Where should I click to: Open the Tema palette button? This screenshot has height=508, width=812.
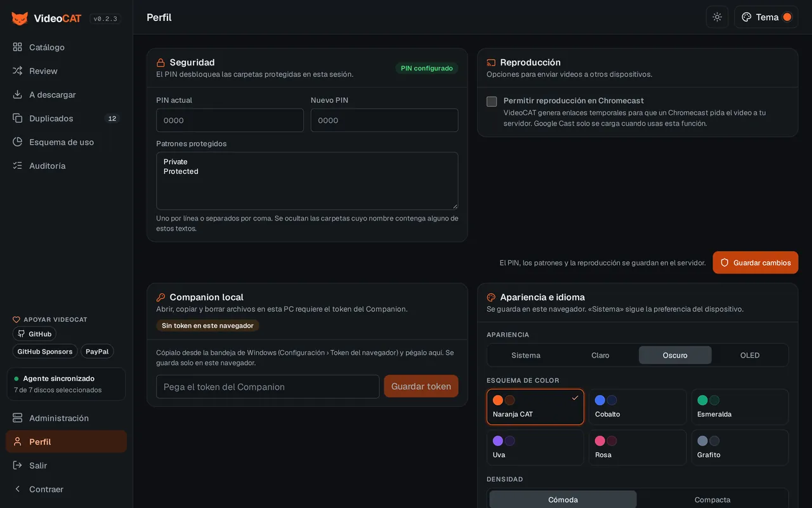tap(766, 17)
